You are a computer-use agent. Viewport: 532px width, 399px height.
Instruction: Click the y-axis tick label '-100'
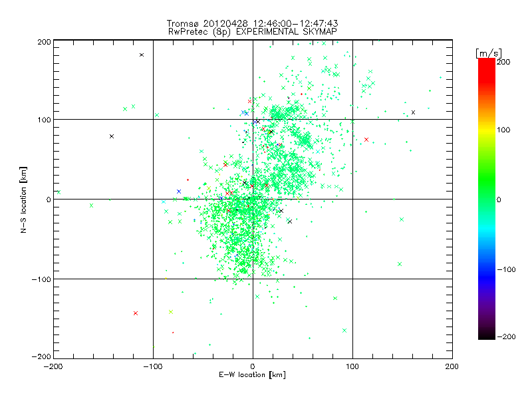tap(41, 279)
